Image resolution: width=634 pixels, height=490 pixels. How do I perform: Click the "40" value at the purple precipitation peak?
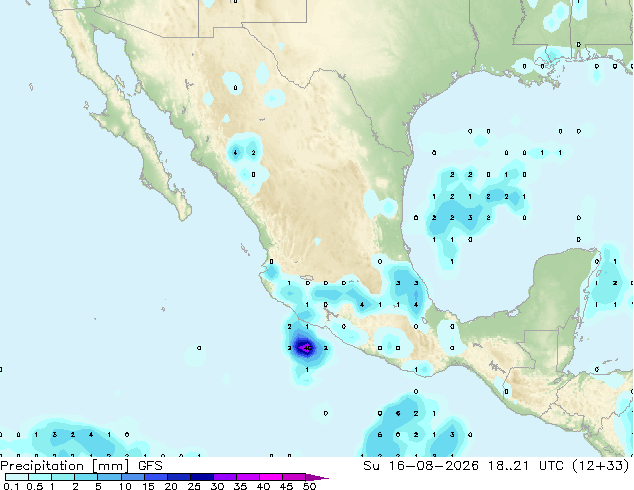307,348
